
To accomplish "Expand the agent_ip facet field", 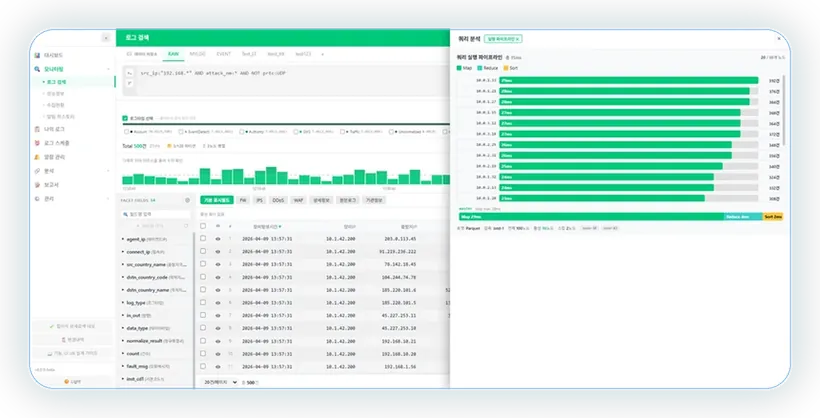I will click(123, 239).
